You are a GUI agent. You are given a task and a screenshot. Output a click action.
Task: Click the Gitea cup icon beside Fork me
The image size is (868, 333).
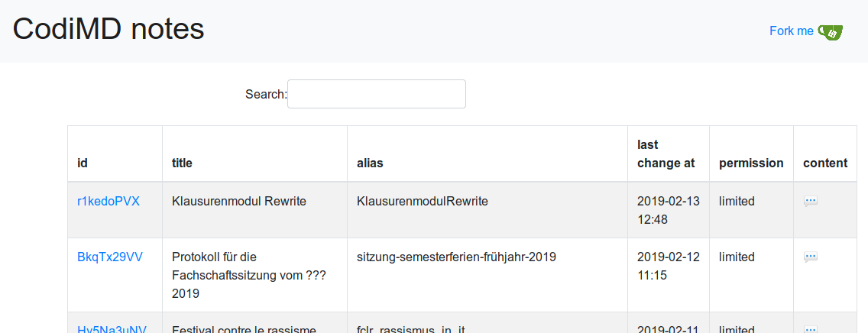[x=830, y=31]
